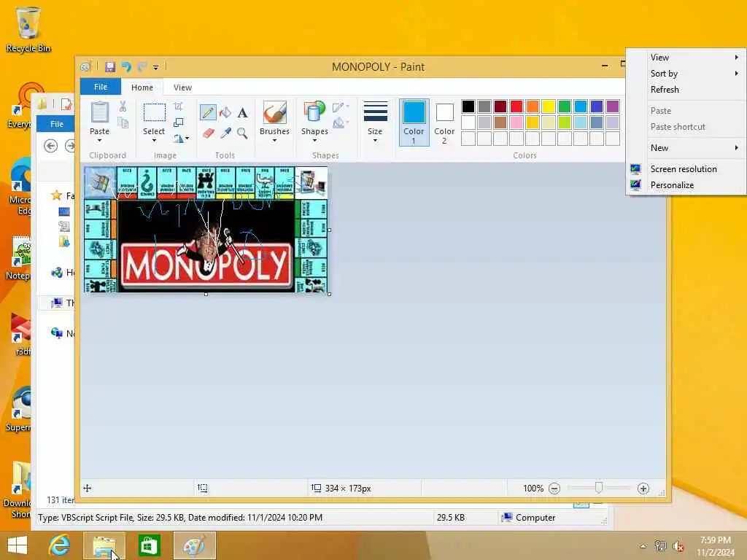Choose Personalize from context menu
The width and height of the screenshot is (747, 560).
[686, 184]
